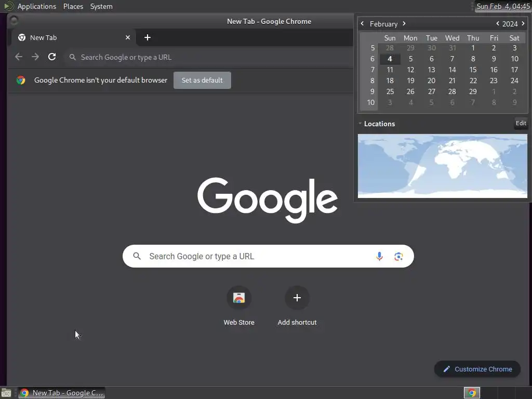Show desktop via bottom-left panel icon
Viewport: 532px width, 399px height.
[x=6, y=393]
